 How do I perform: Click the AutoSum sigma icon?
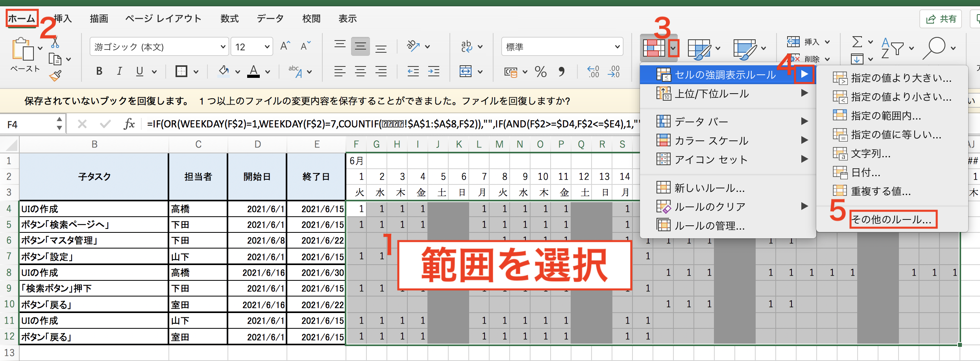coord(857,41)
